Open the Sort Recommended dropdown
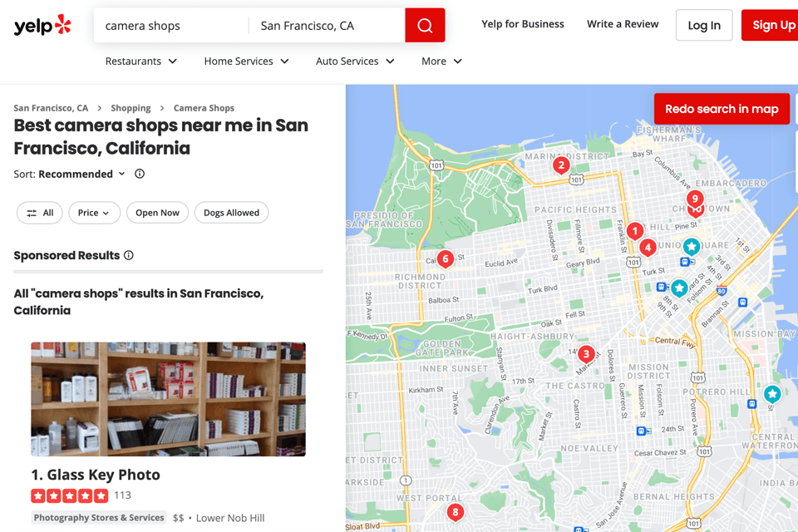Viewport: 798px width, 532px height. pyautogui.click(x=81, y=174)
